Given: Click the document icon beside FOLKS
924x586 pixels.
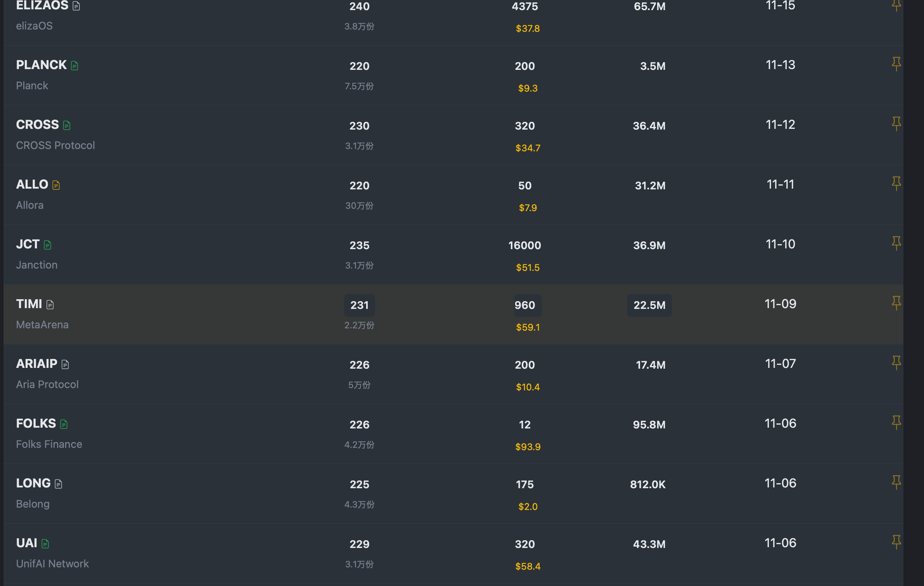Looking at the screenshot, I should tap(64, 424).
